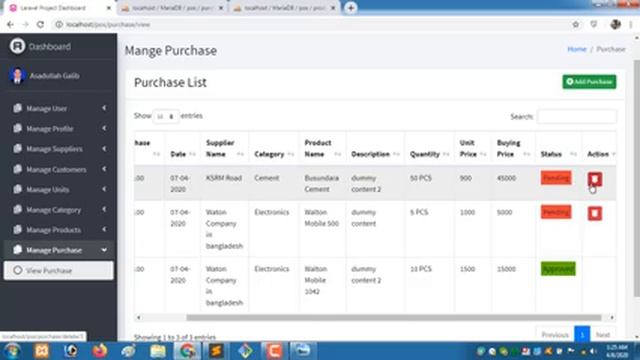Screen dimensions: 640x360
Task: Click the Dashboard logo icon in sidebar
Action: click(x=18, y=46)
